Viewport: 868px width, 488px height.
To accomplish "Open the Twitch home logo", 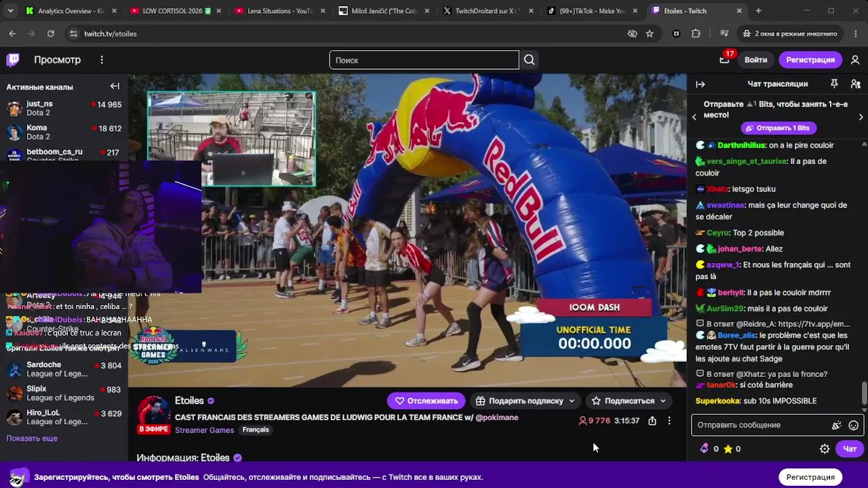I will [13, 60].
